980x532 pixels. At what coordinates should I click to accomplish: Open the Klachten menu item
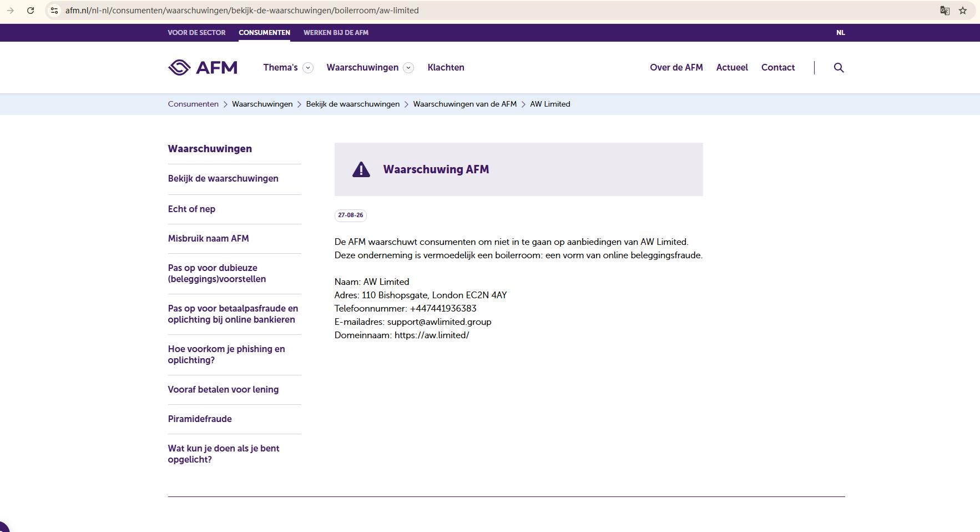click(446, 67)
